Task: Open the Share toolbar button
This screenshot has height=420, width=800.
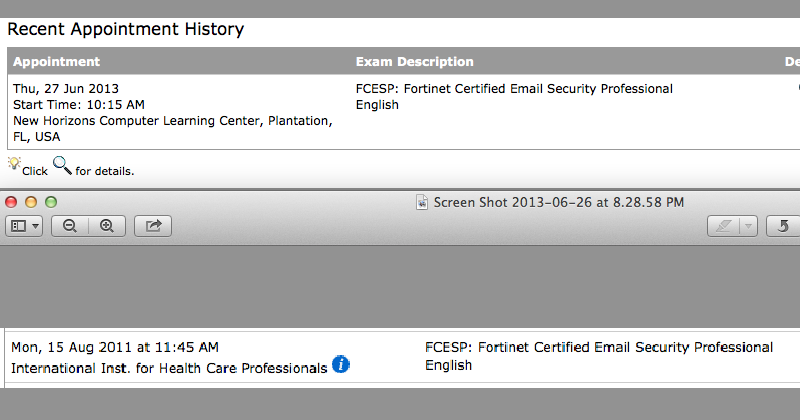Action: pos(153,226)
